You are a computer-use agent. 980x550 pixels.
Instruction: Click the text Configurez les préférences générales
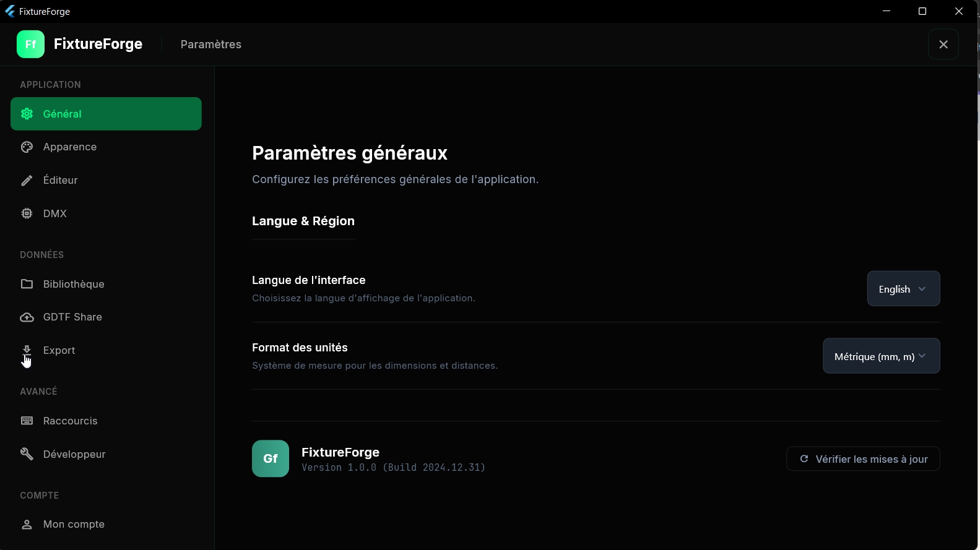pyautogui.click(x=395, y=179)
